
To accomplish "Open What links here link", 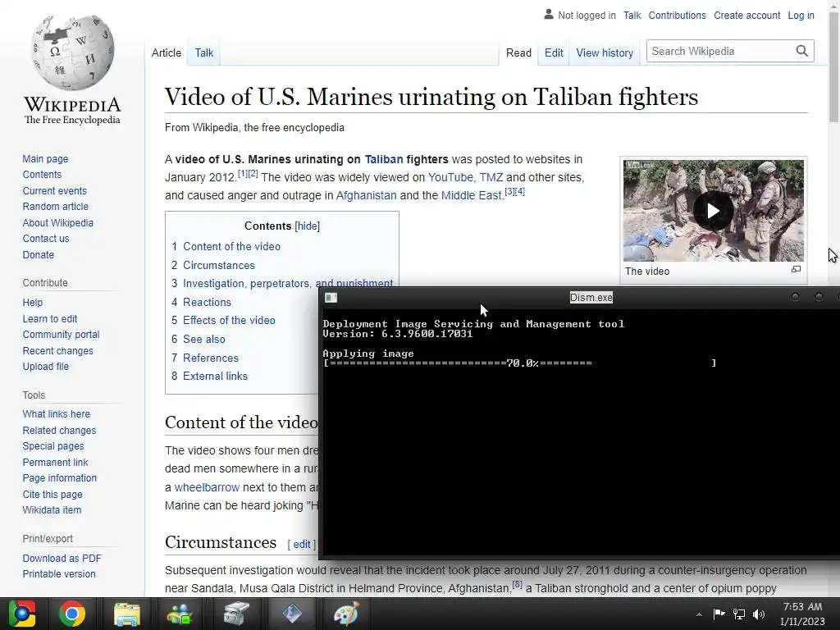I will (x=57, y=413).
